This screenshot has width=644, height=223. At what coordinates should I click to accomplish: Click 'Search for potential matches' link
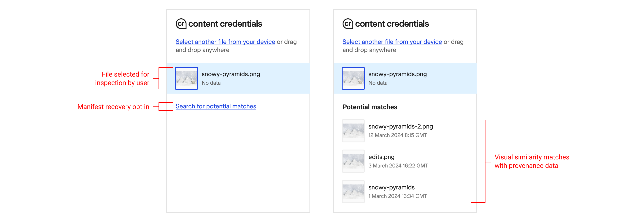(216, 106)
